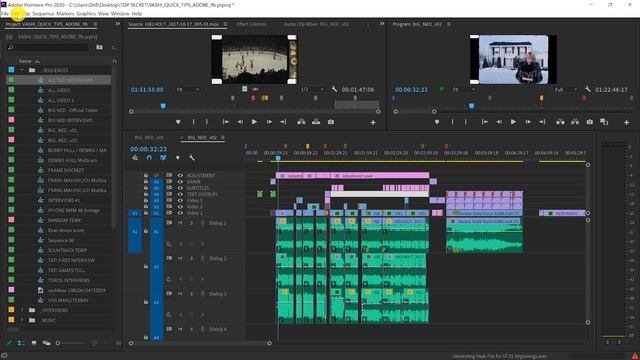Viewport: 640px width, 360px height.
Task: Expand the INTERVIEWS bin
Action: coord(22,310)
